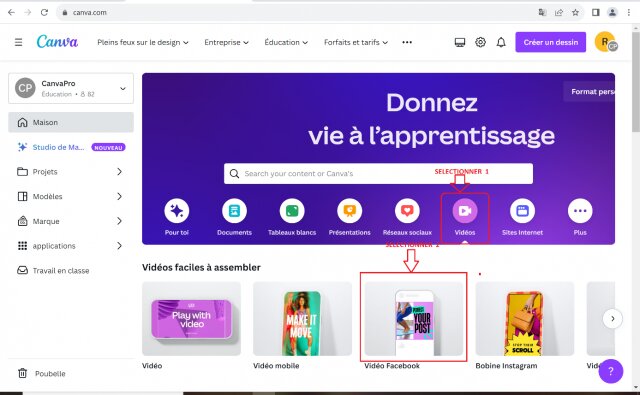Open the Chrome three-dot menu
The image size is (640, 395).
click(629, 12)
